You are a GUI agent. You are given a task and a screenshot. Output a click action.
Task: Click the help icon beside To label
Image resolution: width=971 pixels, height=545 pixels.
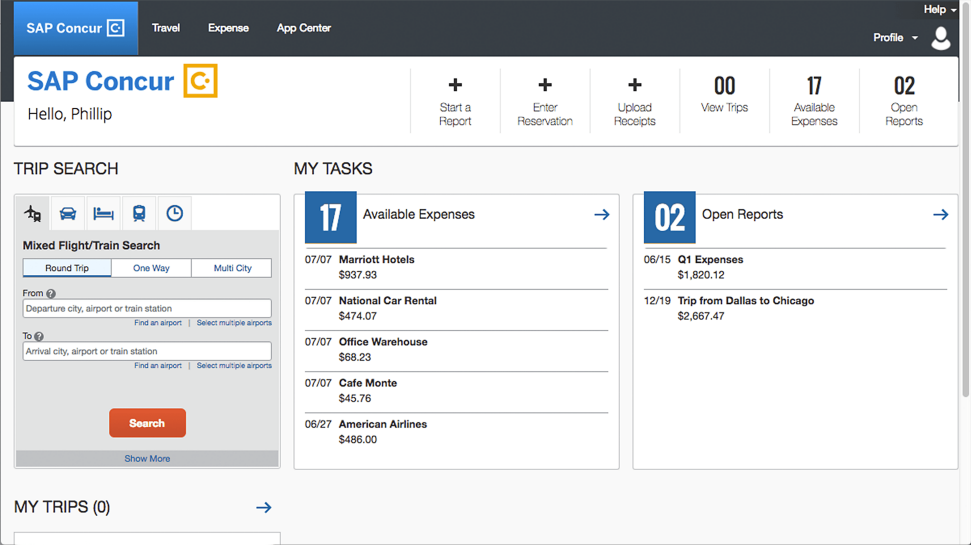click(39, 336)
